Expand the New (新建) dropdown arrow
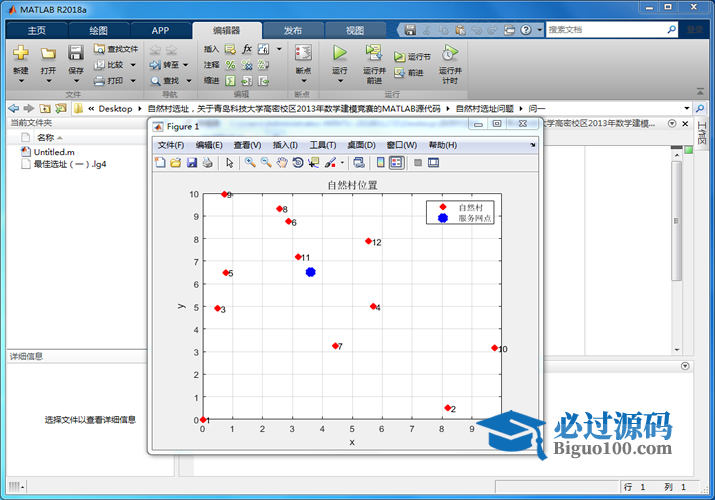 point(21,81)
